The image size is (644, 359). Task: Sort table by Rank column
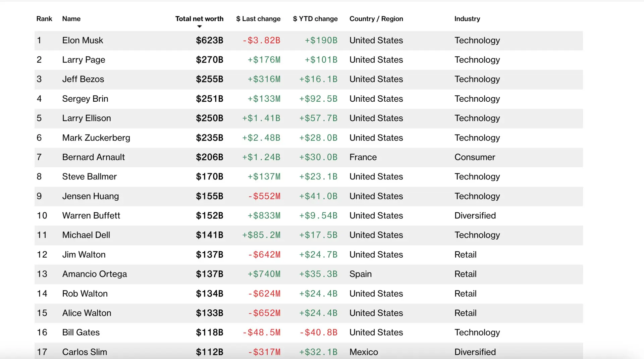[x=44, y=19]
